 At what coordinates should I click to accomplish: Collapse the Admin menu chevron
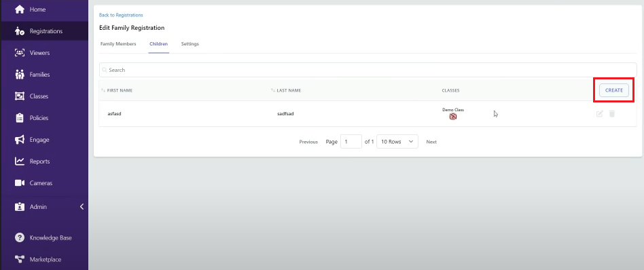pos(82,207)
